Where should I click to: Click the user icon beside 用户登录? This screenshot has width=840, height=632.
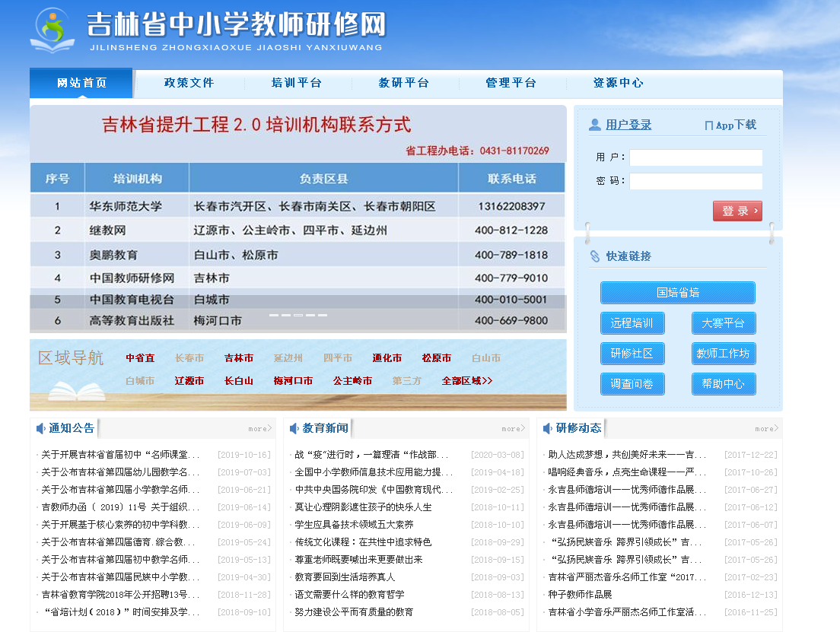(595, 125)
